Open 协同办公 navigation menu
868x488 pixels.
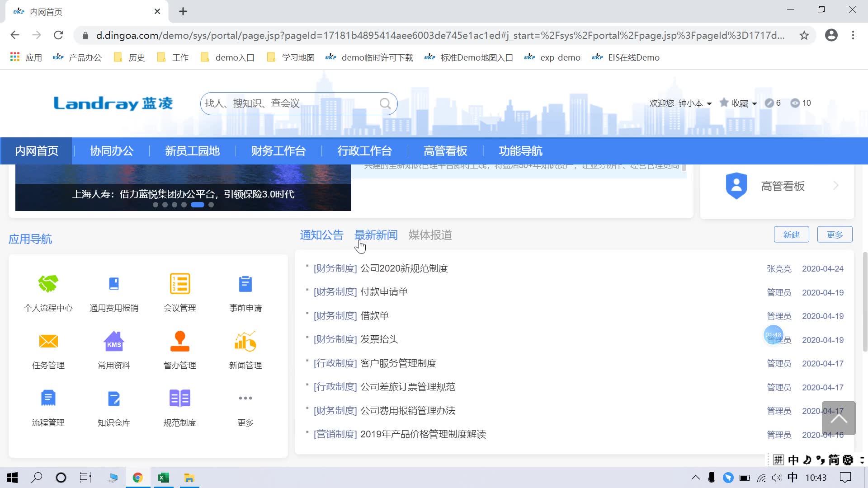point(112,151)
